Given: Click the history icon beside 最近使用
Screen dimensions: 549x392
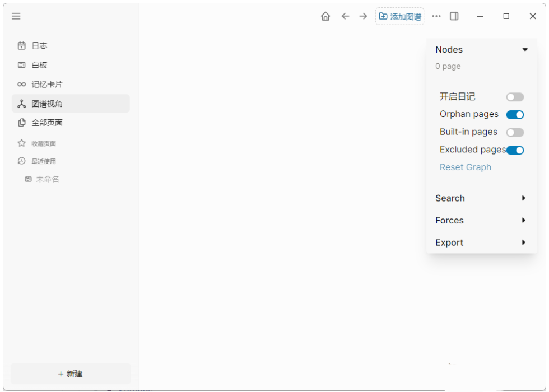Looking at the screenshot, I should (x=22, y=161).
